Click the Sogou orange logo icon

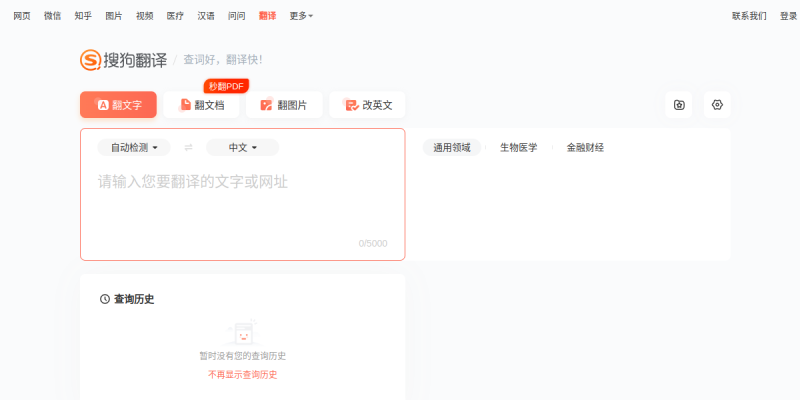(90, 60)
